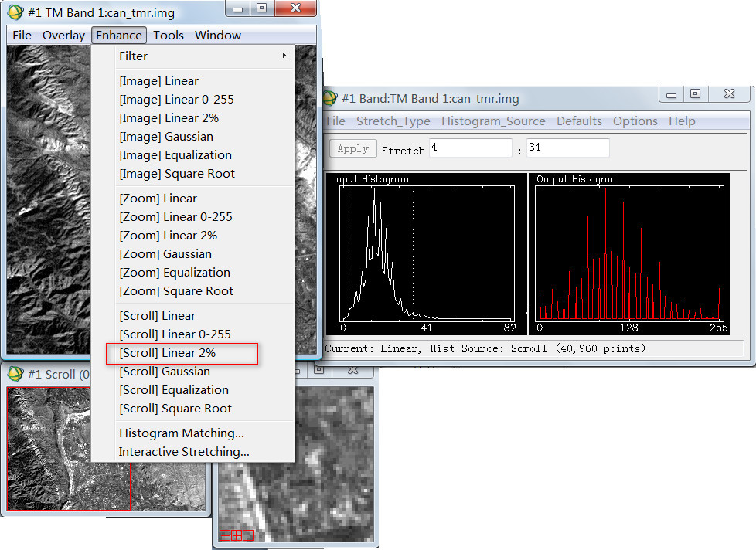This screenshot has width=756, height=550.
Task: Click the zoom-in plus icon in Zoom window
Action: (x=237, y=535)
